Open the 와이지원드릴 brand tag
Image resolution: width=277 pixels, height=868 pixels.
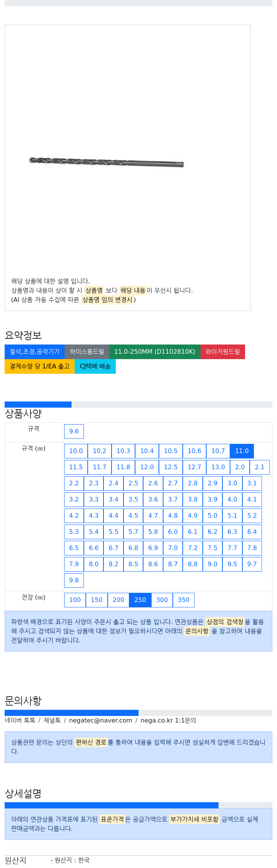tap(223, 351)
